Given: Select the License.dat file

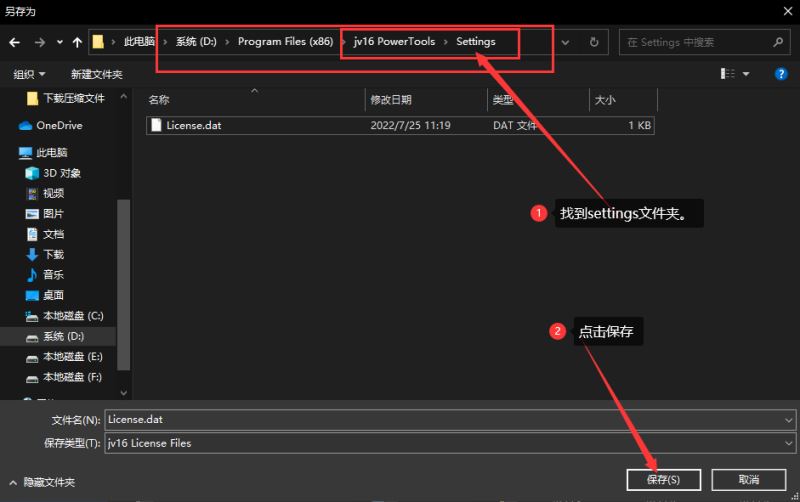Looking at the screenshot, I should click(x=400, y=126).
